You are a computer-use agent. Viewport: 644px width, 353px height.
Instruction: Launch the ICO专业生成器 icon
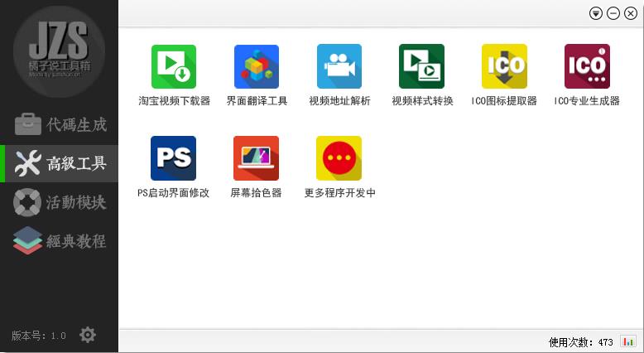click(587, 67)
